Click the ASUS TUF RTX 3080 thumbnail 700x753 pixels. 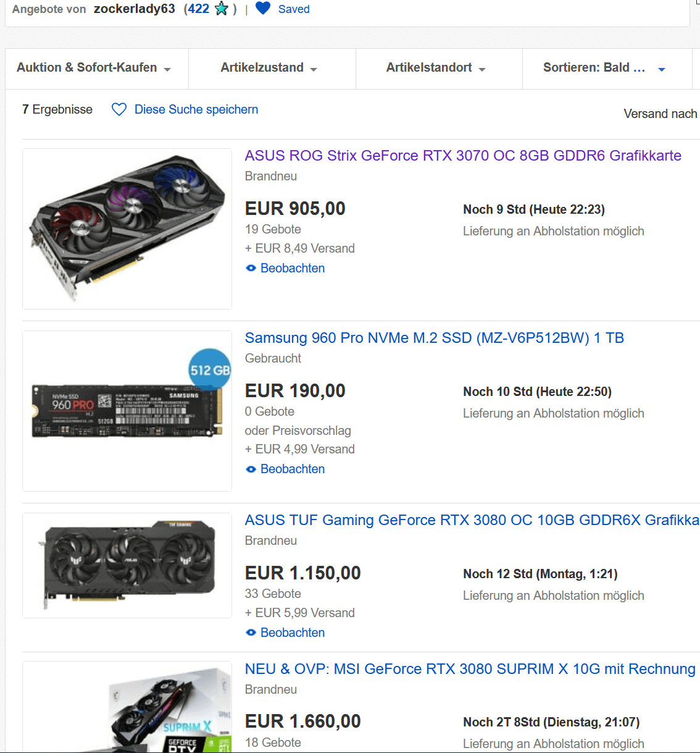[x=127, y=565]
